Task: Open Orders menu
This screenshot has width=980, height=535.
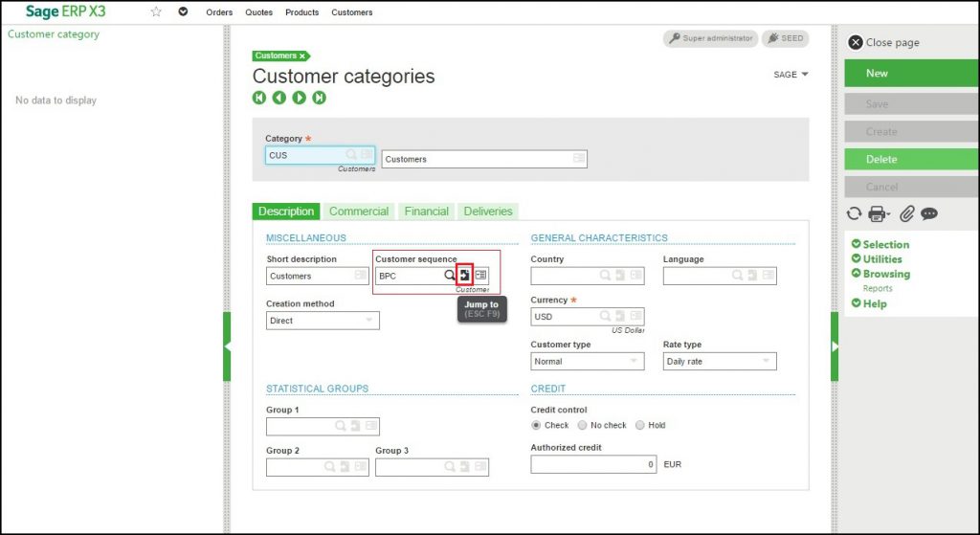Action: pos(219,12)
